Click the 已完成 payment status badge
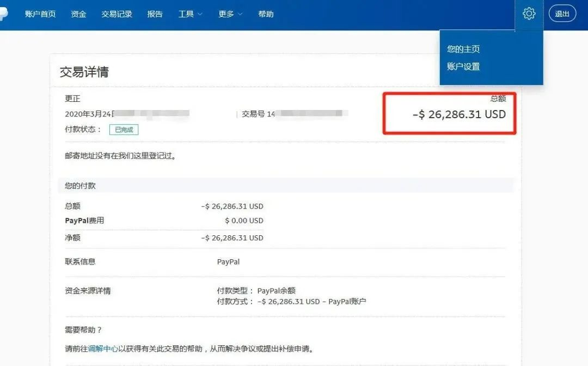The width and height of the screenshot is (588, 366). coord(124,130)
